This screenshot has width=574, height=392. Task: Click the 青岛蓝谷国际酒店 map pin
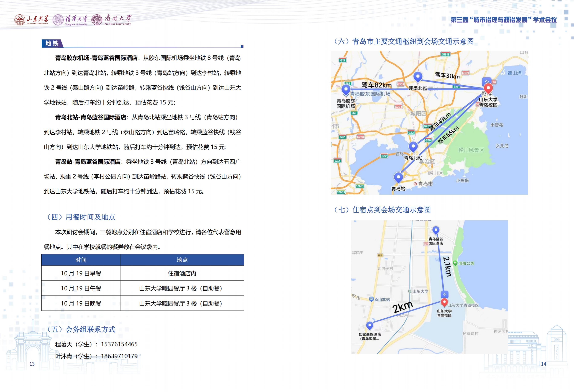pos(436,230)
